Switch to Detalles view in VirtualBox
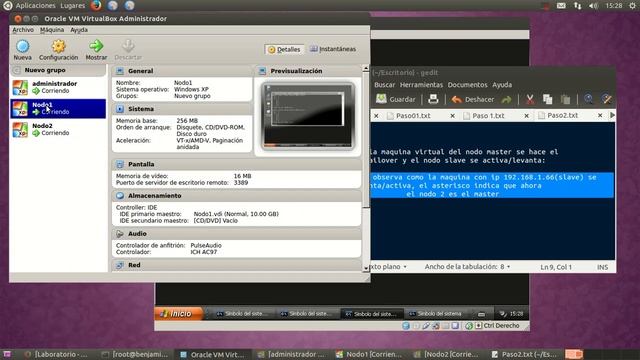The width and height of the screenshot is (640, 360). click(x=284, y=49)
